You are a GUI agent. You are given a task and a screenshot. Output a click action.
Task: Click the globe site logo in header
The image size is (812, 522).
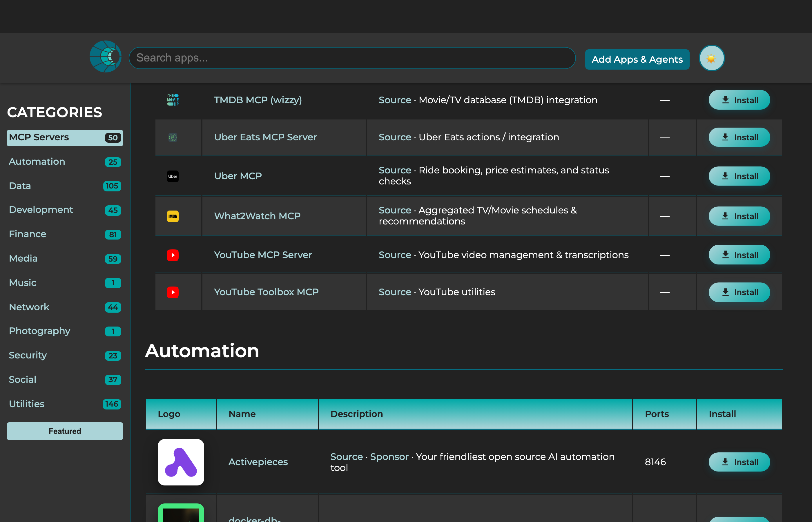point(105,57)
